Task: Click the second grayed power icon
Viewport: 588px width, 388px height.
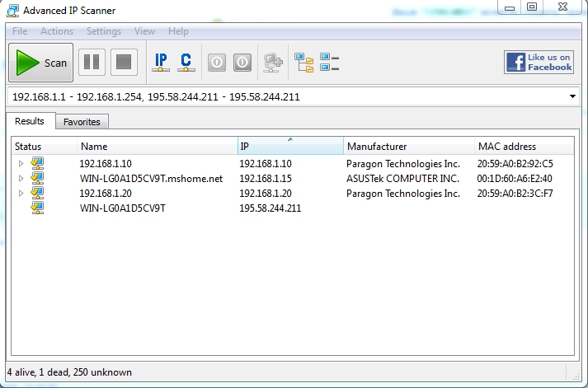Action: 242,62
